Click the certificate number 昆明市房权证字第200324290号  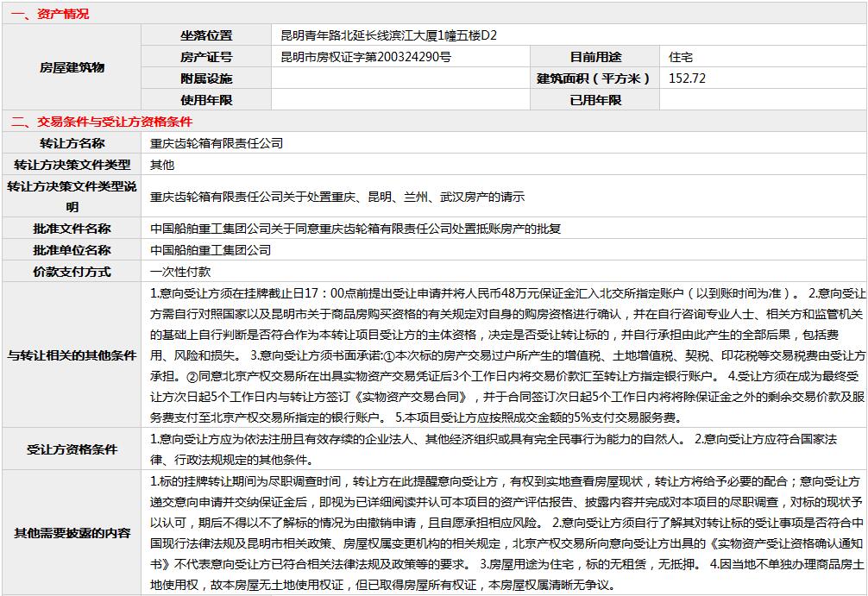[366, 57]
